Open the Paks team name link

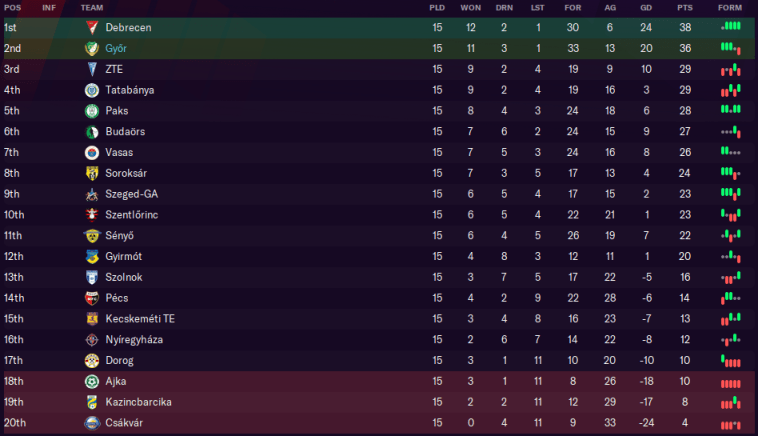pos(116,111)
